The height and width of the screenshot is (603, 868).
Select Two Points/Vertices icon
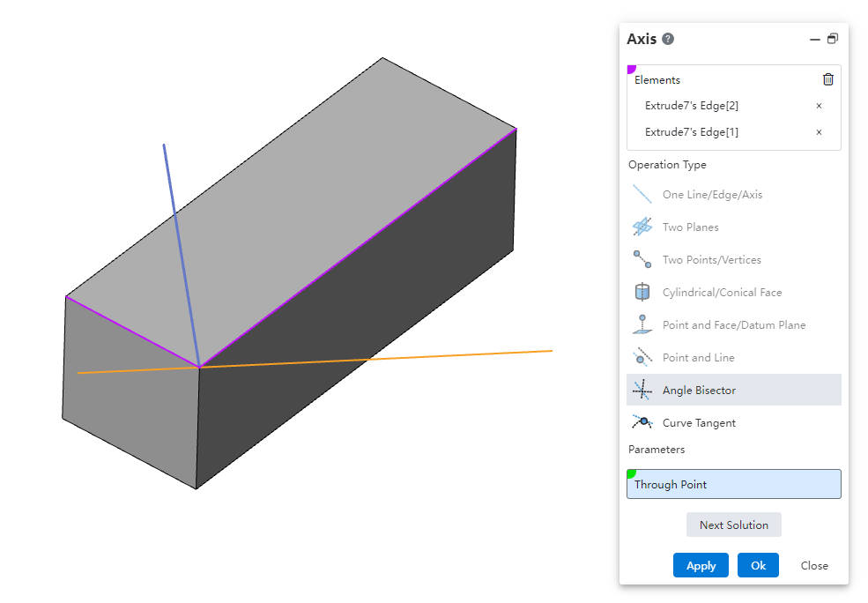[642, 259]
